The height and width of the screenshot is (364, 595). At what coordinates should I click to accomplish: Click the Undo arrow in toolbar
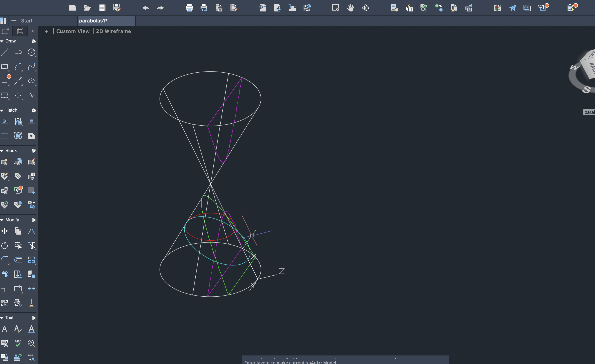click(146, 8)
